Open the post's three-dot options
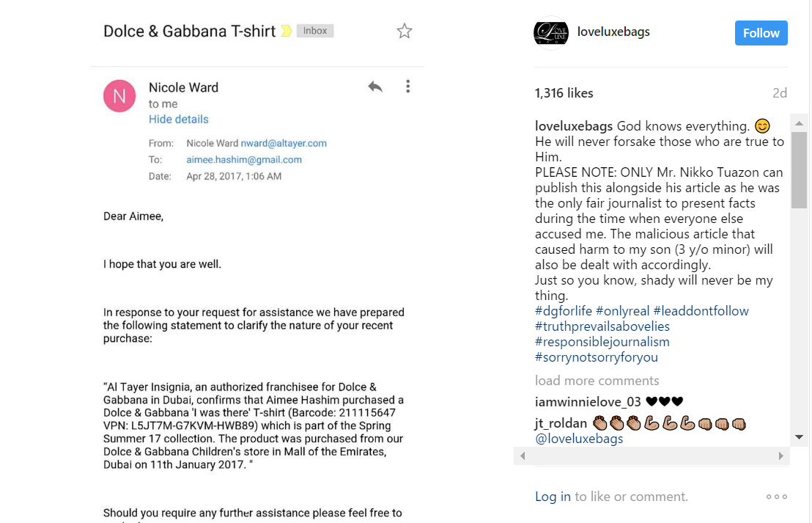 [x=777, y=497]
